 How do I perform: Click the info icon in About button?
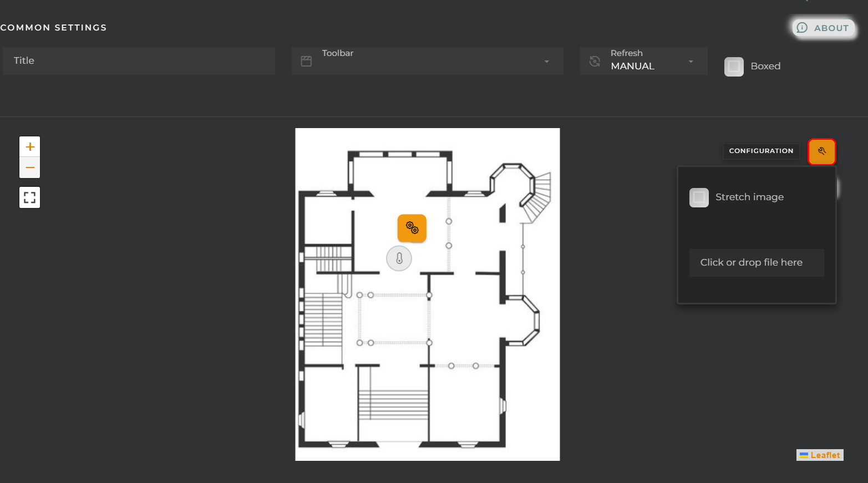point(802,28)
